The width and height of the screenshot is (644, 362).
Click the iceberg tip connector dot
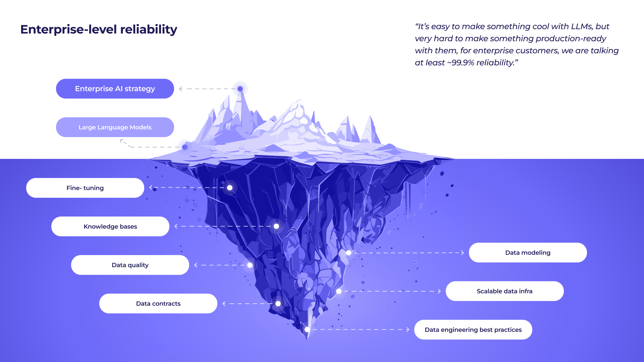pos(241,89)
